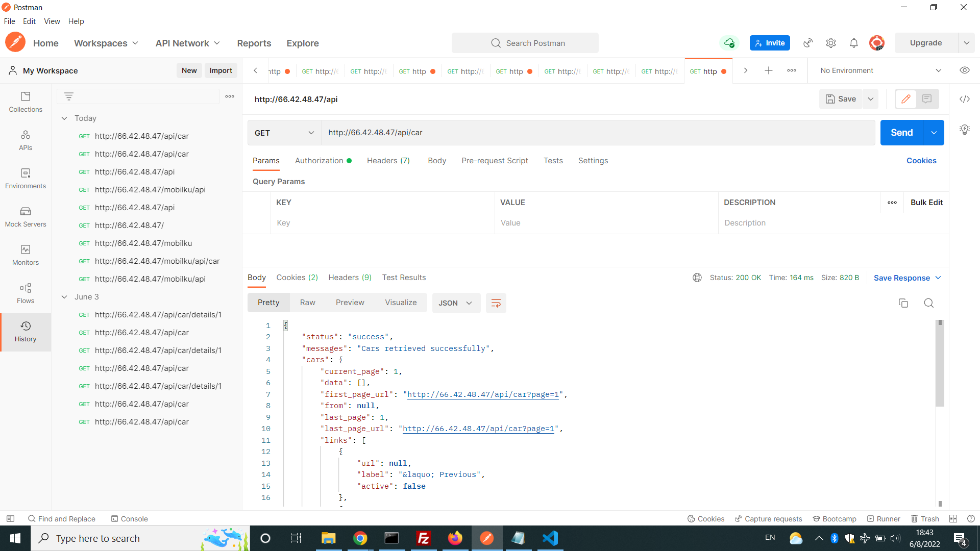The height and width of the screenshot is (551, 980).
Task: Select the Tests tab
Action: pos(553,161)
